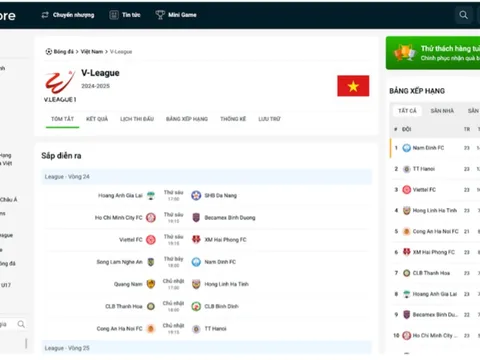Screen dimensions: 480x360
Task: Click CLB Thanh Hoa crest in fixtures
Action: [151, 306]
